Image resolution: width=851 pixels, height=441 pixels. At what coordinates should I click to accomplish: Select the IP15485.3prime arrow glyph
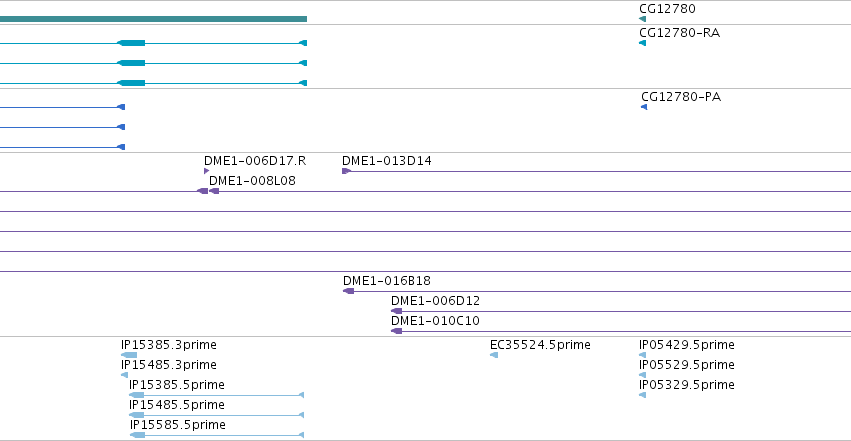[124, 375]
